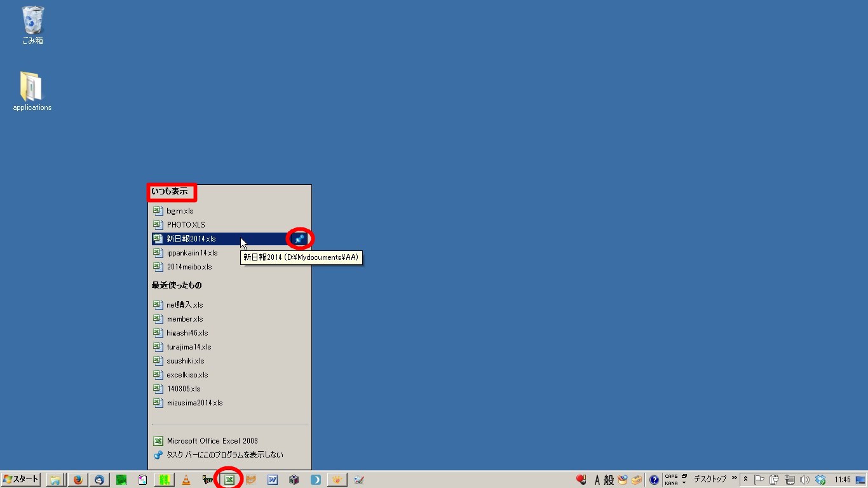Launch Microsoft Word from the taskbar
Screen dimensions: 868x488
273,480
